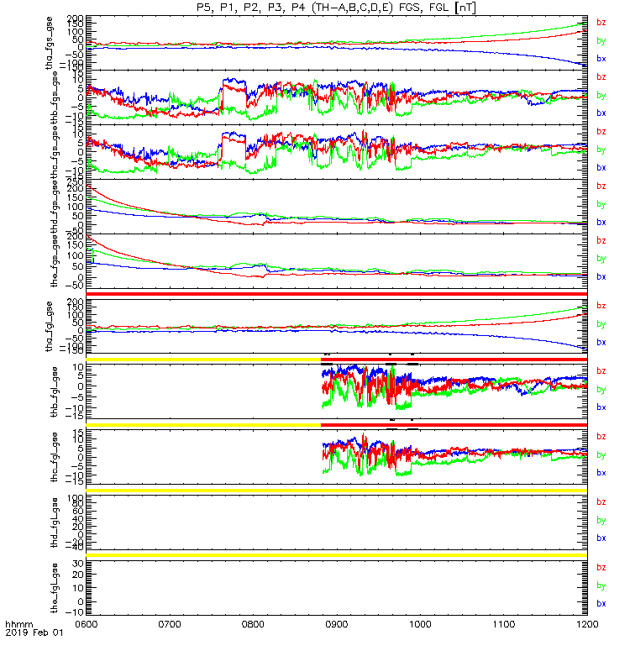Click the red 'bz' legend of tha_fgs_gse panel
Viewport: 630px width, 672px height.
[x=601, y=23]
